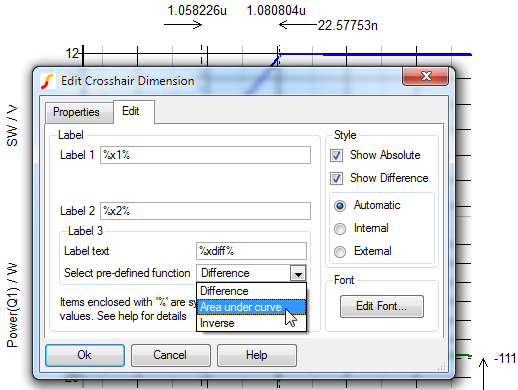The image size is (518, 390).
Task: Click the SIMetrix icon in dialog title bar
Action: [48, 81]
